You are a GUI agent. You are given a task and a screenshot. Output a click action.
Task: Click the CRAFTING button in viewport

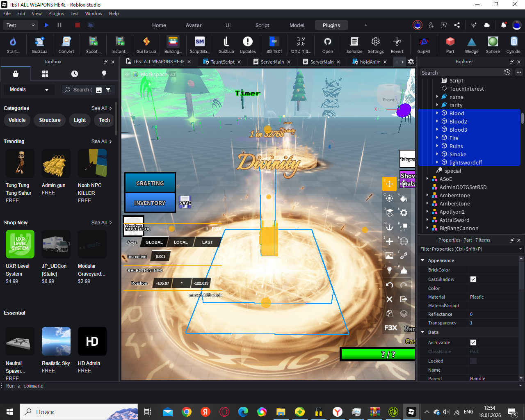150,183
